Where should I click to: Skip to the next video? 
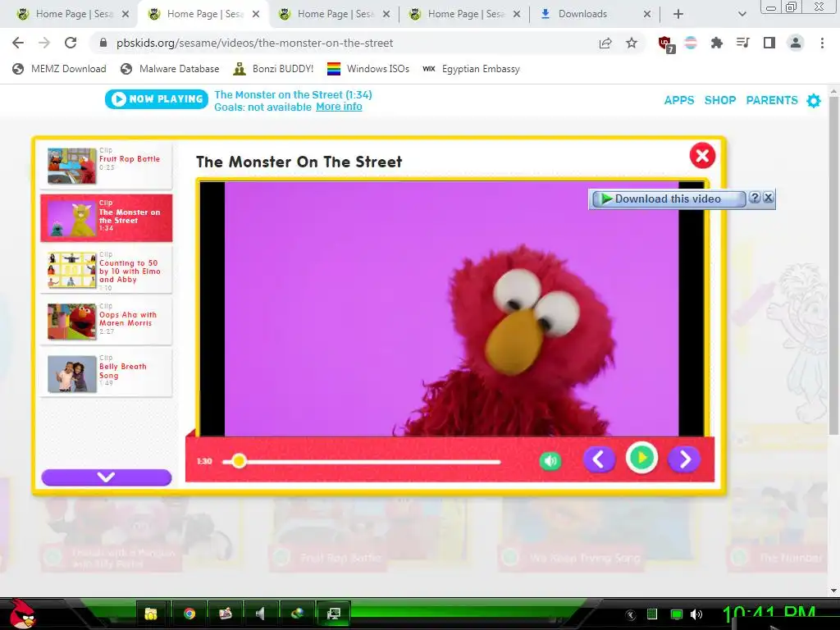pos(684,459)
